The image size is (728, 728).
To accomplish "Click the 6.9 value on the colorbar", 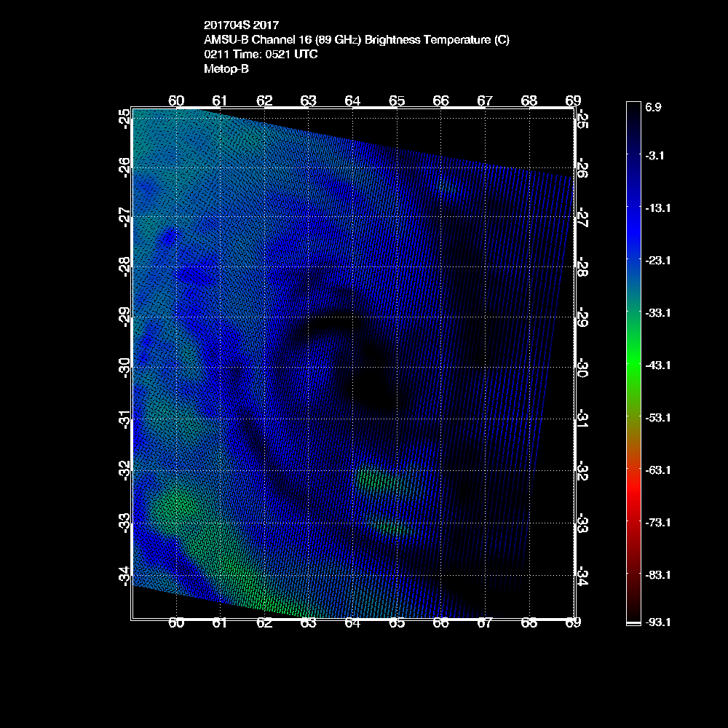I will click(653, 107).
